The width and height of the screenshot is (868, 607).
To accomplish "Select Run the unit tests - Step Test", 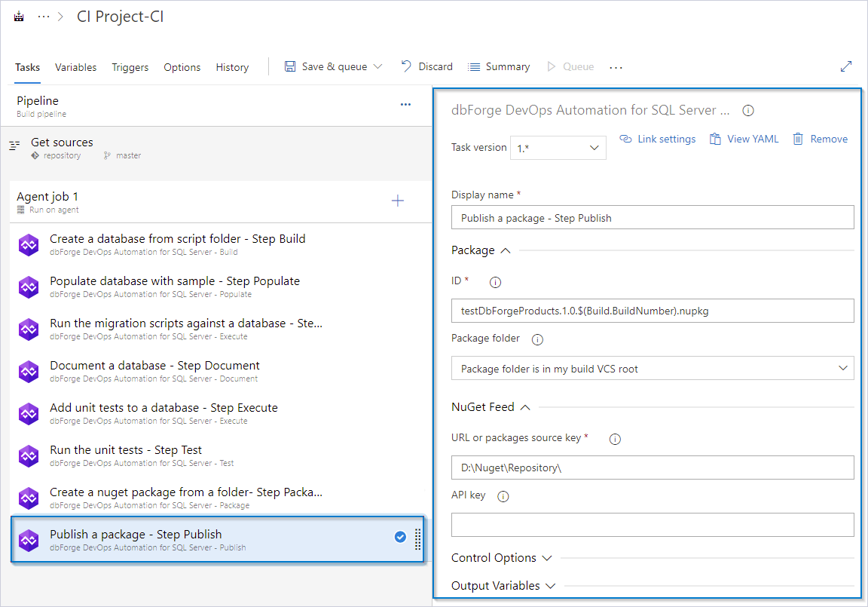I will click(x=221, y=455).
